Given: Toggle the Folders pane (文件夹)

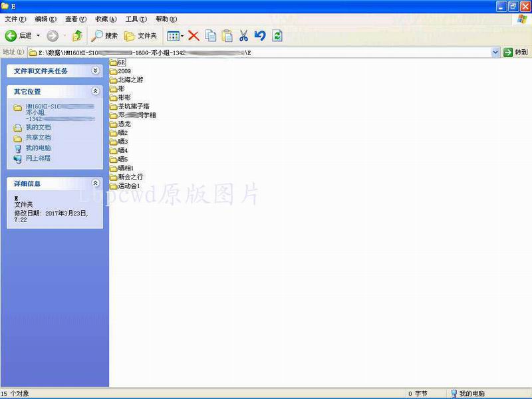Looking at the screenshot, I should [140, 36].
